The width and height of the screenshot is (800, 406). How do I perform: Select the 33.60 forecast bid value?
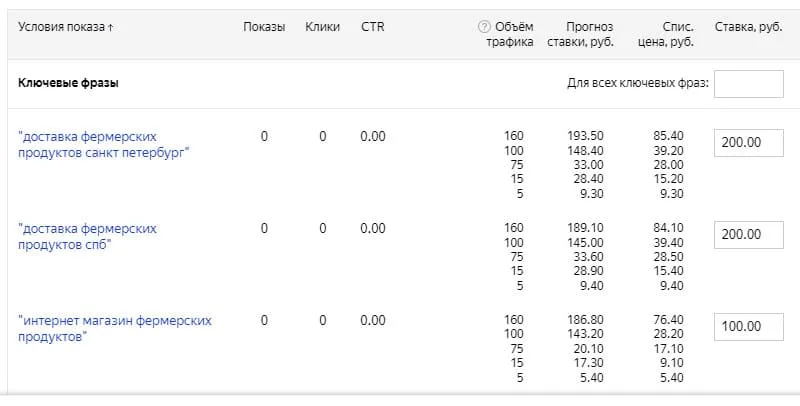click(587, 257)
